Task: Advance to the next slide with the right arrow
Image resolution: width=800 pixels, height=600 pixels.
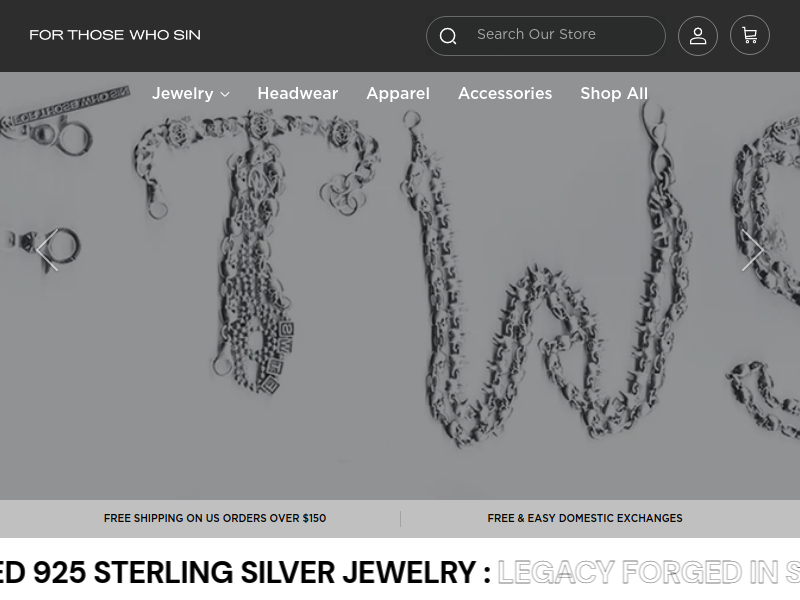Action: pos(752,250)
